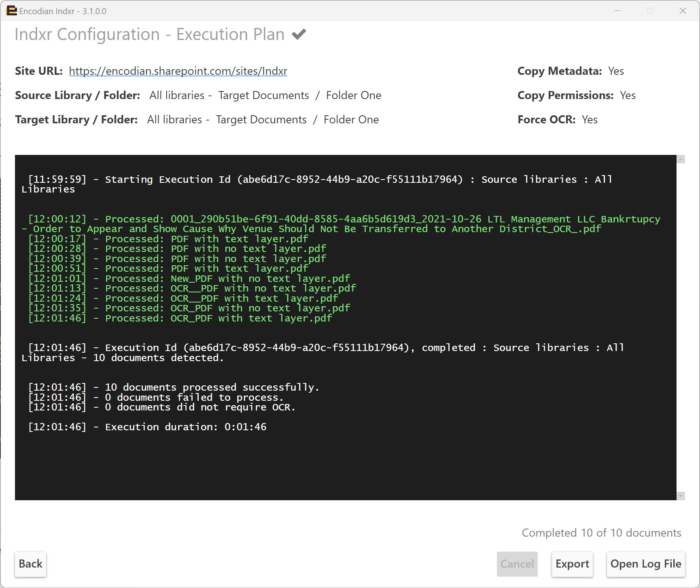The image size is (700, 588).
Task: Click the Copy Permissions 'Yes' value
Action: 628,95
